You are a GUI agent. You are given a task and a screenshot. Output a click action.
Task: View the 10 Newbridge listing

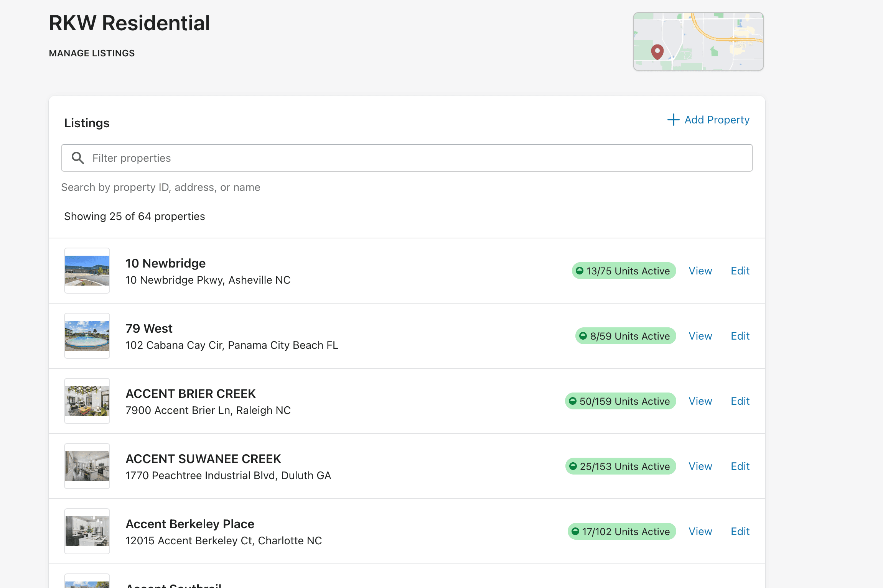coord(700,271)
